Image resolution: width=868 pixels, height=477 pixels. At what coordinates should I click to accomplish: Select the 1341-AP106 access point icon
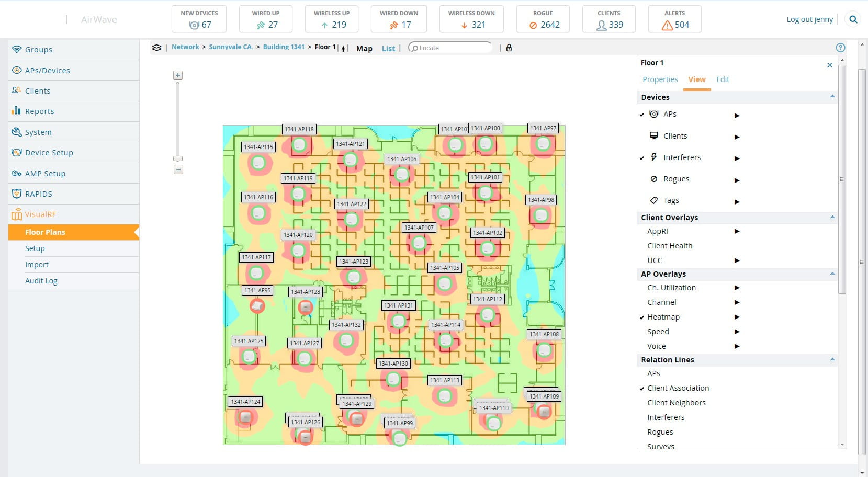pos(402,175)
